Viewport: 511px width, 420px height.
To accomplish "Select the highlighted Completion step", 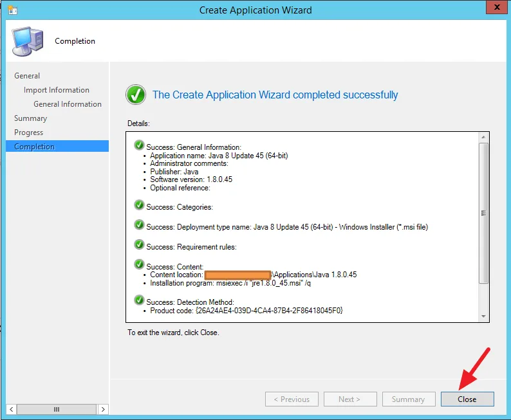I will (57, 146).
